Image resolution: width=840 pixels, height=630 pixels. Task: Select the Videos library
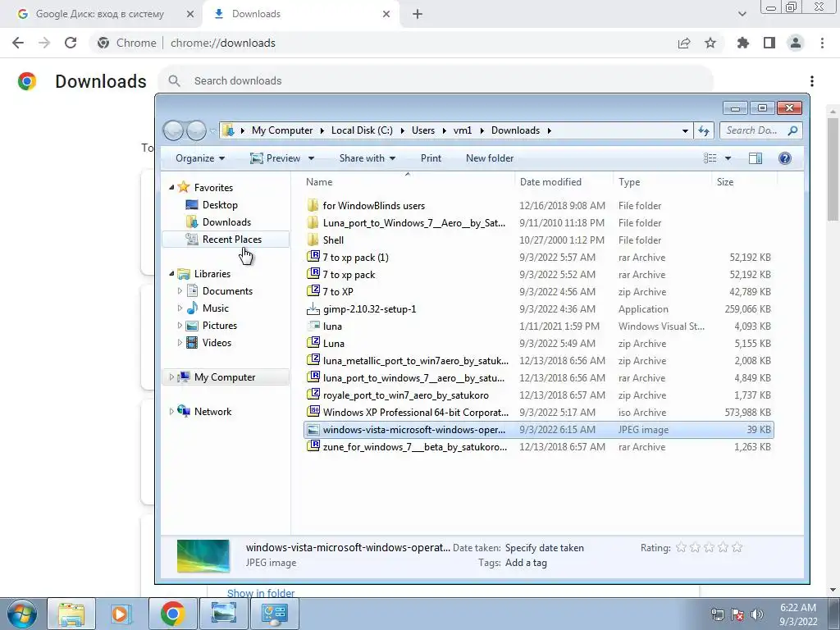click(217, 342)
